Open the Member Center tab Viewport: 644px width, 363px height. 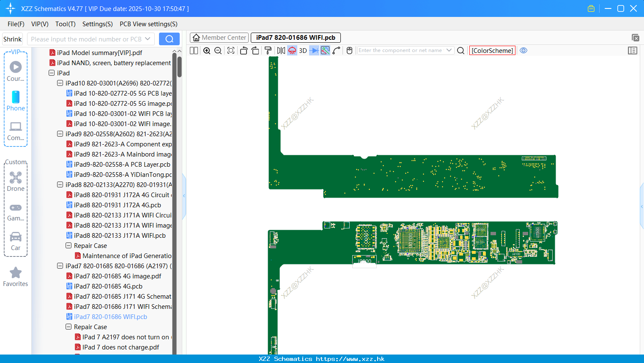click(219, 38)
